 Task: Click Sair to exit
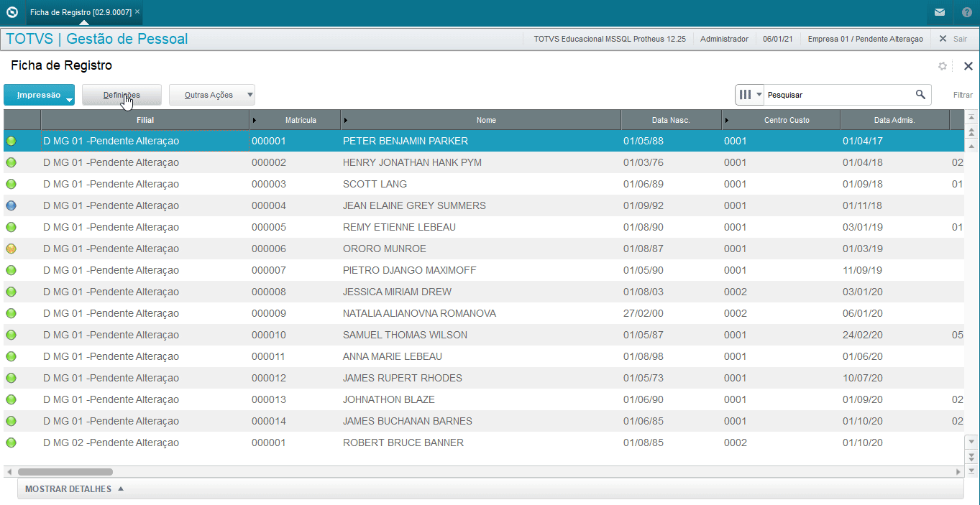point(953,39)
